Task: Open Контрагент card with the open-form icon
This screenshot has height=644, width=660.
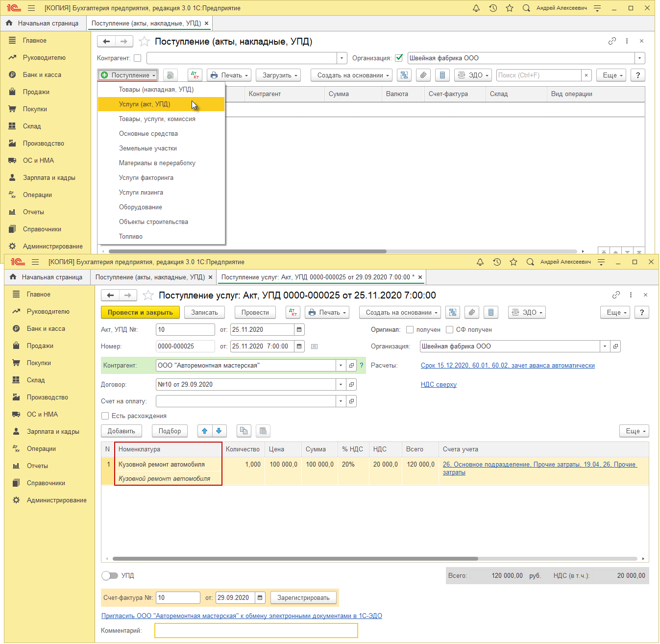Action: [351, 365]
